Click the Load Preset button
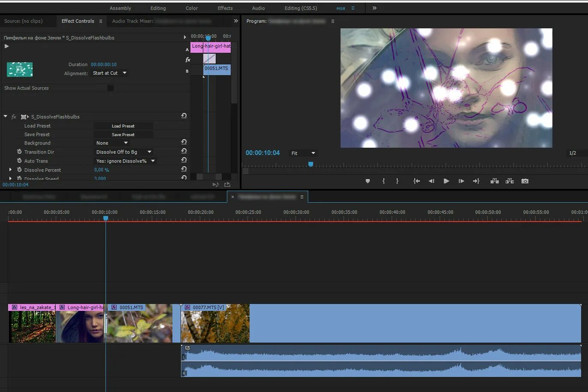Image resolution: width=588 pixels, height=392 pixels. 123,126
